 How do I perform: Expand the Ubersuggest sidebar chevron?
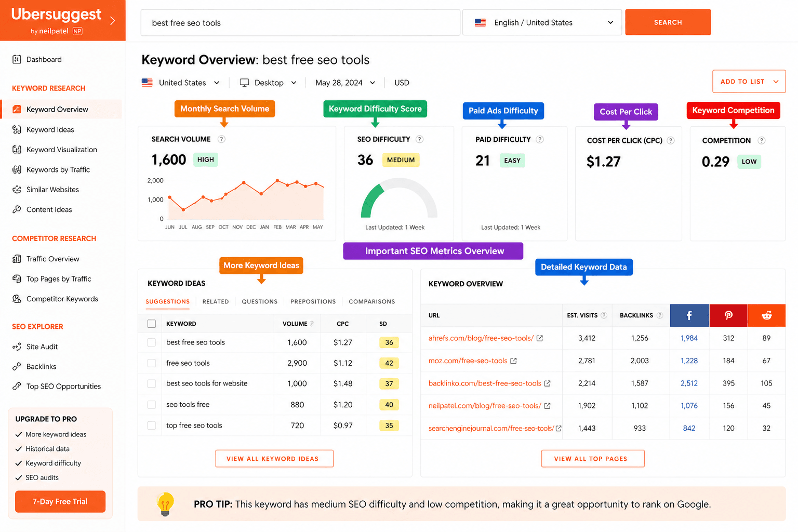click(x=113, y=21)
